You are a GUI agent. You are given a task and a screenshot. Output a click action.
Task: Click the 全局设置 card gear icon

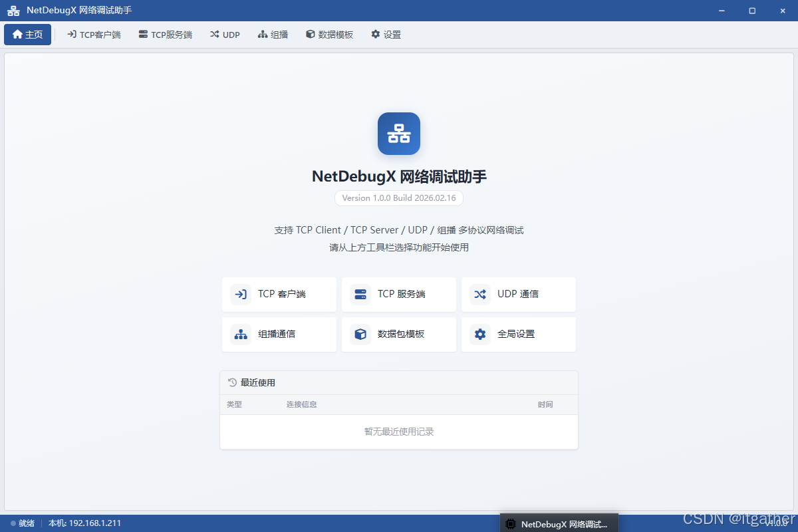(x=480, y=334)
